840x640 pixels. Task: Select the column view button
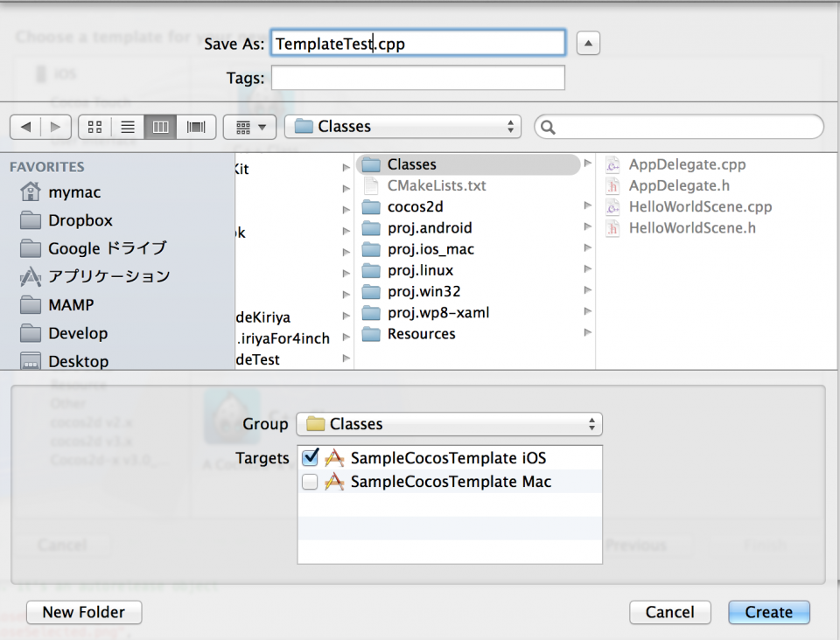[x=160, y=127]
